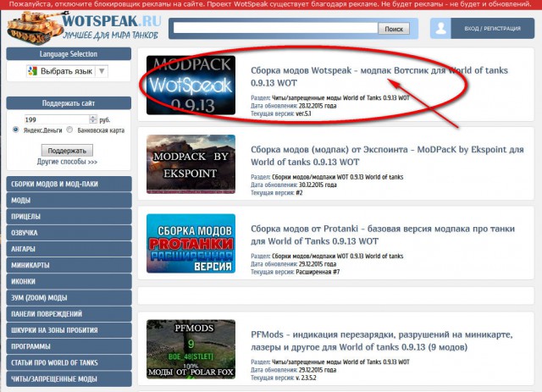Click the WotSpeak.ru tank logo

[84, 28]
